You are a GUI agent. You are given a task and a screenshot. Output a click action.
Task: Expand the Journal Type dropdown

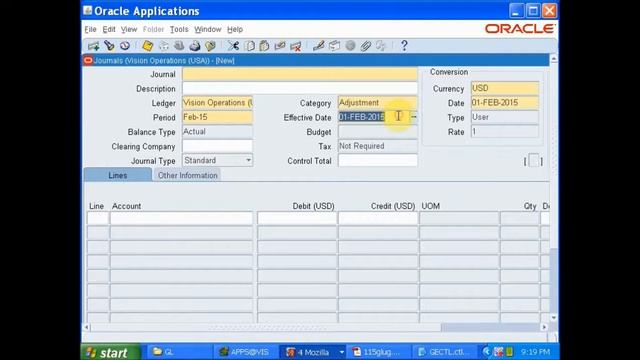pos(248,160)
